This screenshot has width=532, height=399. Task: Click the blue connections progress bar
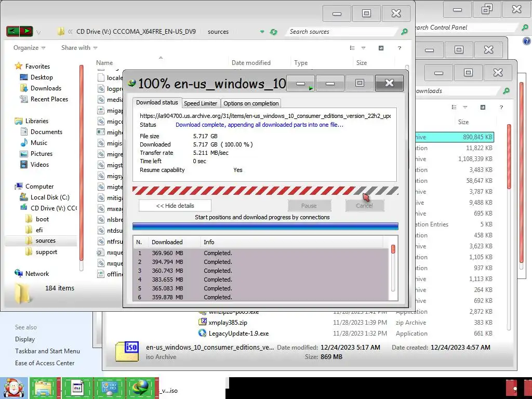click(x=265, y=226)
